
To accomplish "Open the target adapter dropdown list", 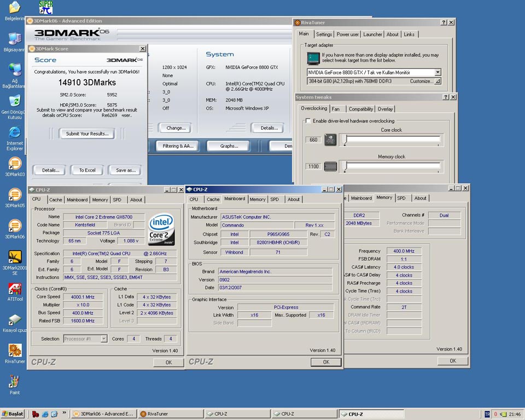I will pos(437,72).
